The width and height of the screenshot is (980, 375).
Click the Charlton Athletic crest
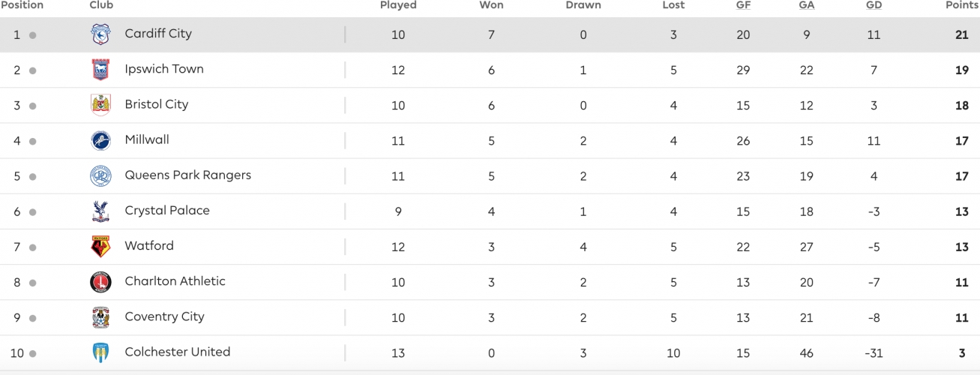(x=100, y=282)
